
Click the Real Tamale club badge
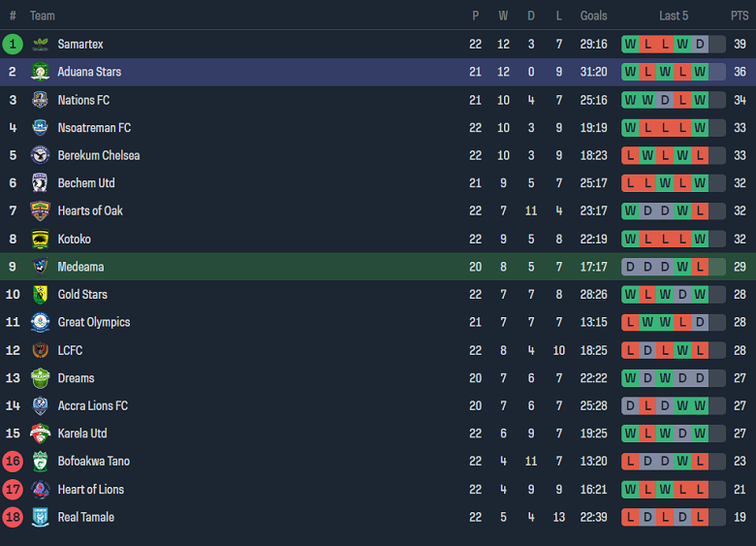(41, 518)
